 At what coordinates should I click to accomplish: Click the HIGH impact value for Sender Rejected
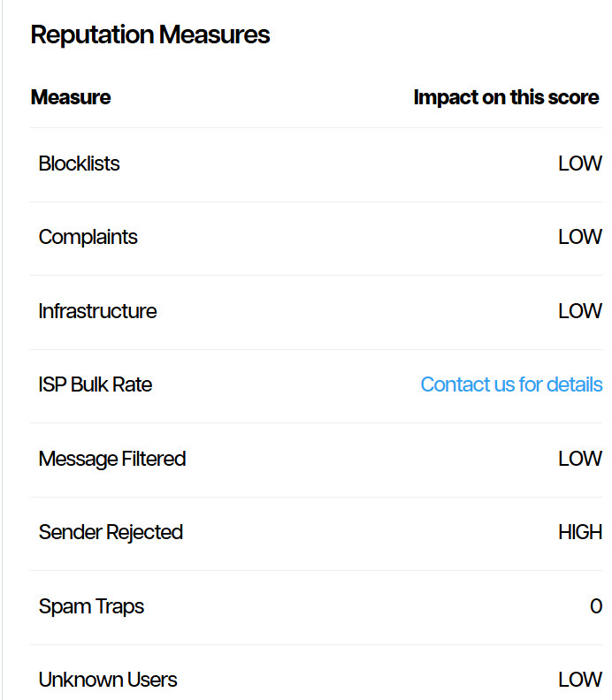pos(579,532)
